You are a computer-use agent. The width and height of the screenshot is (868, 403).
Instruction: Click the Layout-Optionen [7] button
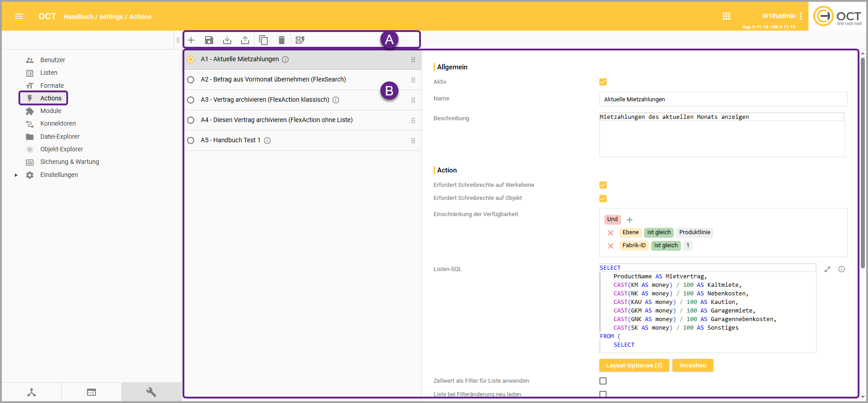tap(634, 365)
